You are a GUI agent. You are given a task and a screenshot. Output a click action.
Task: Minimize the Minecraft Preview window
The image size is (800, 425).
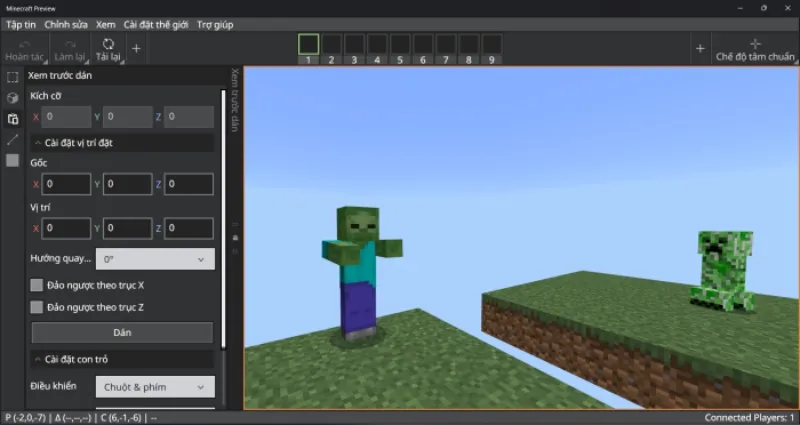point(740,8)
